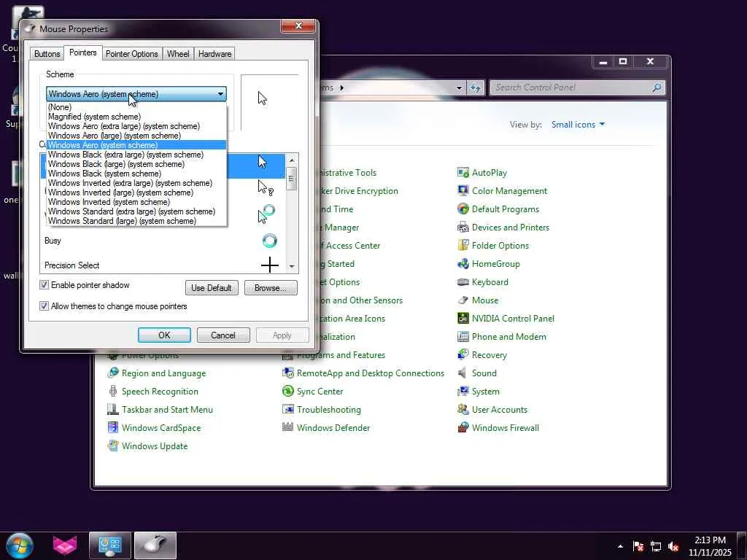Switch to the Pointers tab
Screen dimensions: 747x560
click(83, 52)
